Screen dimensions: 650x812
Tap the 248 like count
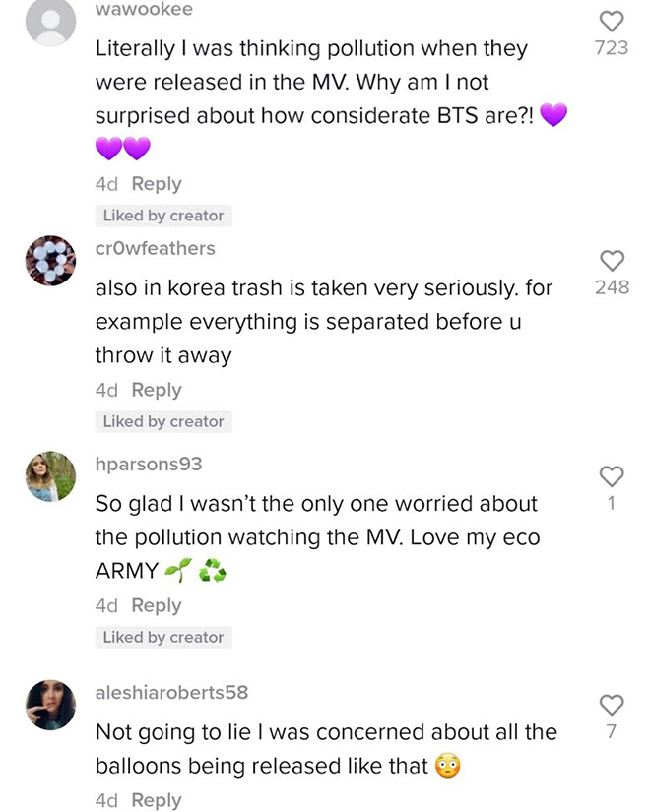click(613, 286)
